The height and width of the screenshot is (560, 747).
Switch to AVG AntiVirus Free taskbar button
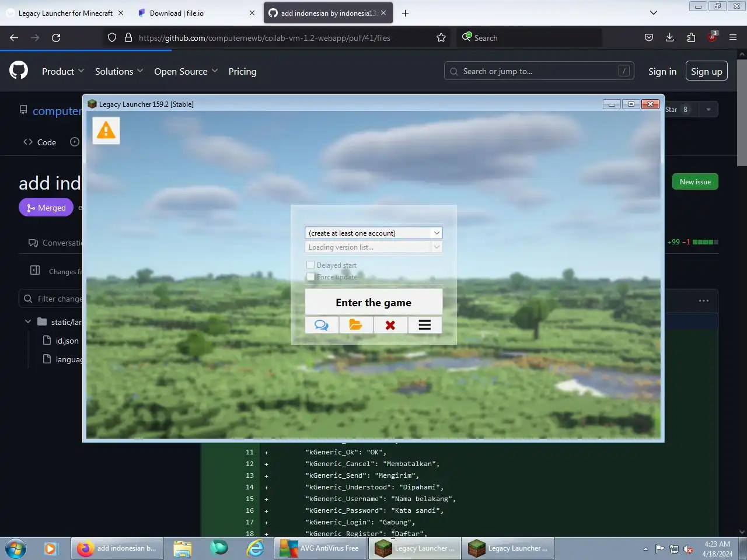(x=320, y=548)
